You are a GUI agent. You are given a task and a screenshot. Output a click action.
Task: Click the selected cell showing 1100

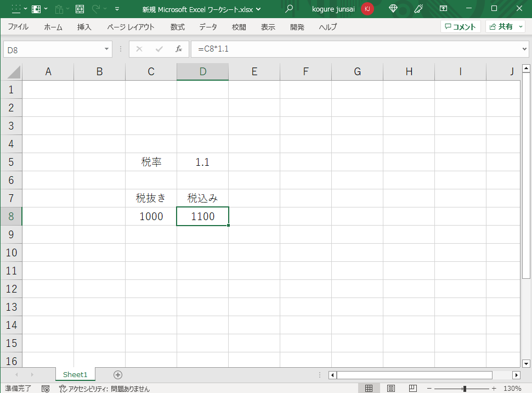[x=202, y=216]
